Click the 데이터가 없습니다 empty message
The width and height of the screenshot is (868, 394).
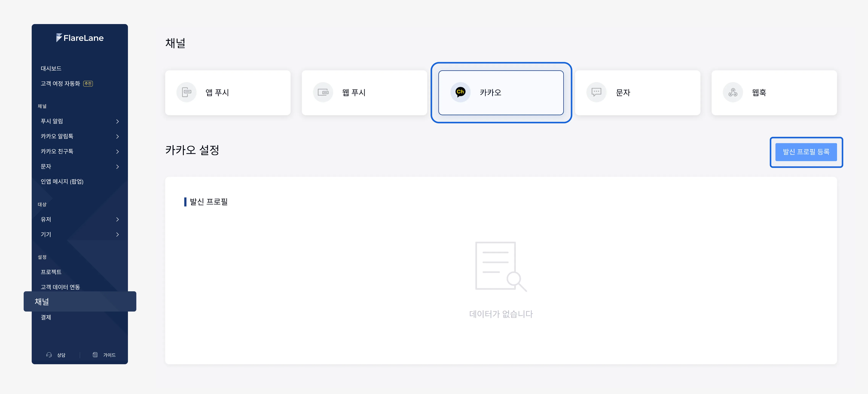[501, 314]
